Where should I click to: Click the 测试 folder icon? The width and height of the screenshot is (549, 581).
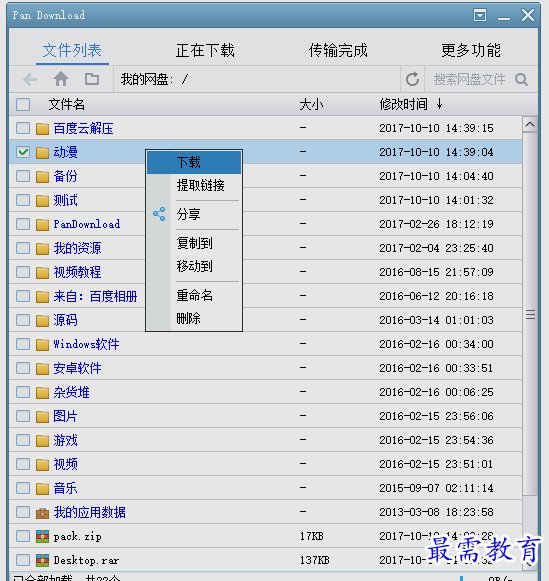click(x=42, y=200)
